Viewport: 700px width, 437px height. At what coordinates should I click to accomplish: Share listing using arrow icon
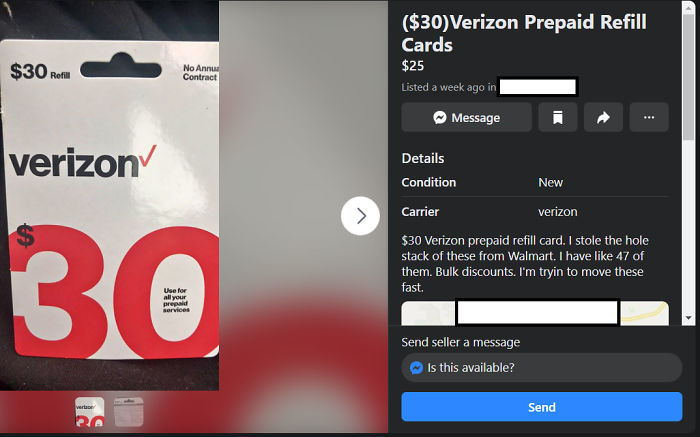(603, 117)
